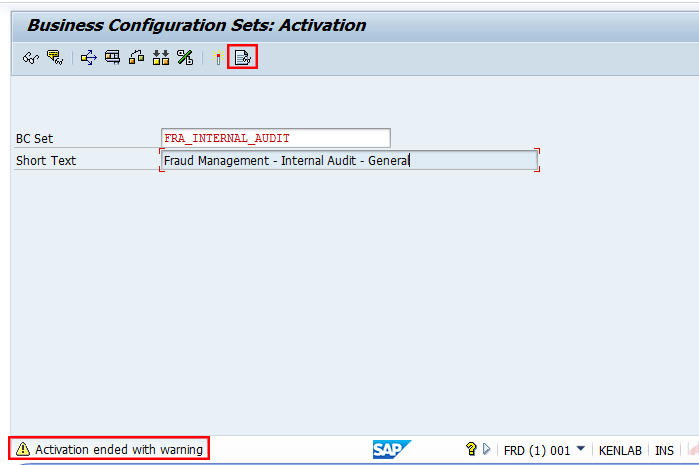Open logs via the red-highlighted document icon
Image resolution: width=699 pixels, height=465 pixels.
243,57
